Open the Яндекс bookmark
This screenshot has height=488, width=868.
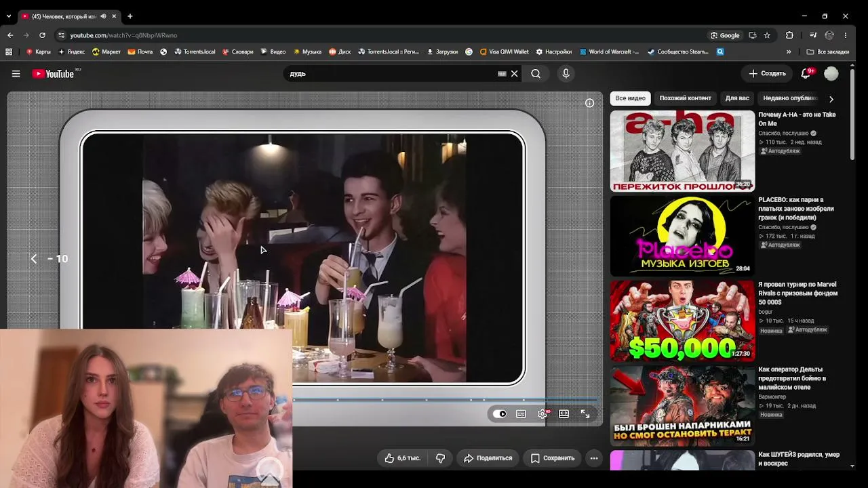(x=71, y=52)
